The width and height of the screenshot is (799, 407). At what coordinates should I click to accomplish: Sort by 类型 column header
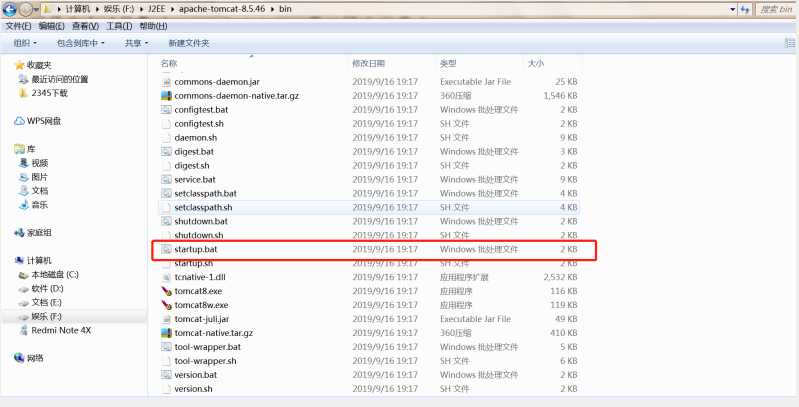pos(448,63)
